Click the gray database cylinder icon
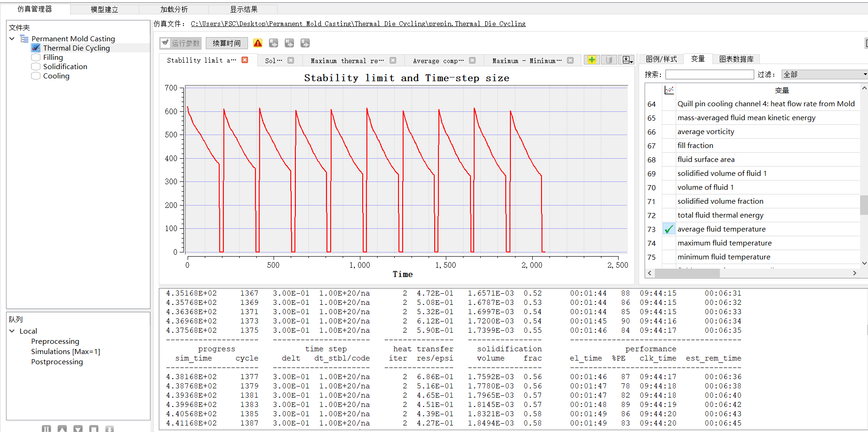Viewport: 868px width, 432px height. [x=609, y=60]
